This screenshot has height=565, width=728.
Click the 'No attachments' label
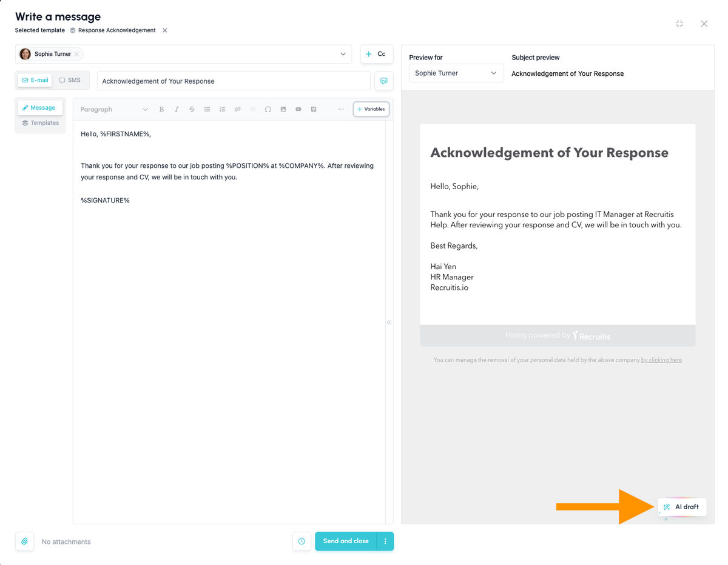pyautogui.click(x=66, y=541)
